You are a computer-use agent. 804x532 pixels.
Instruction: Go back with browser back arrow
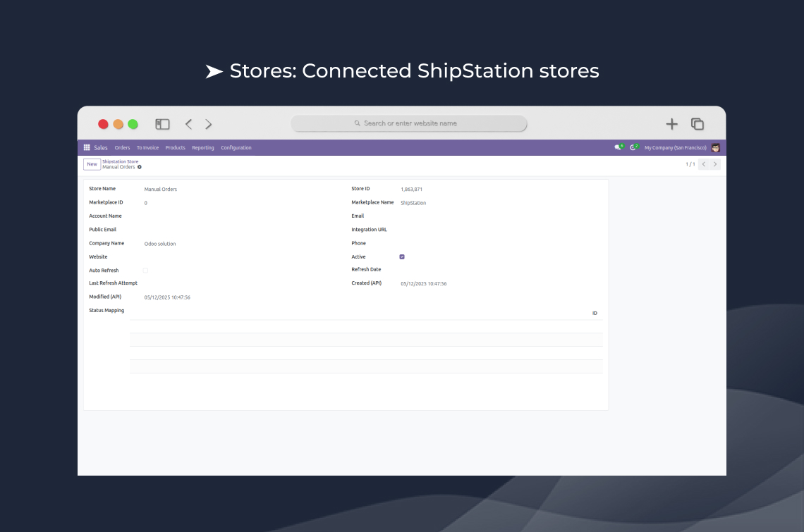point(189,124)
